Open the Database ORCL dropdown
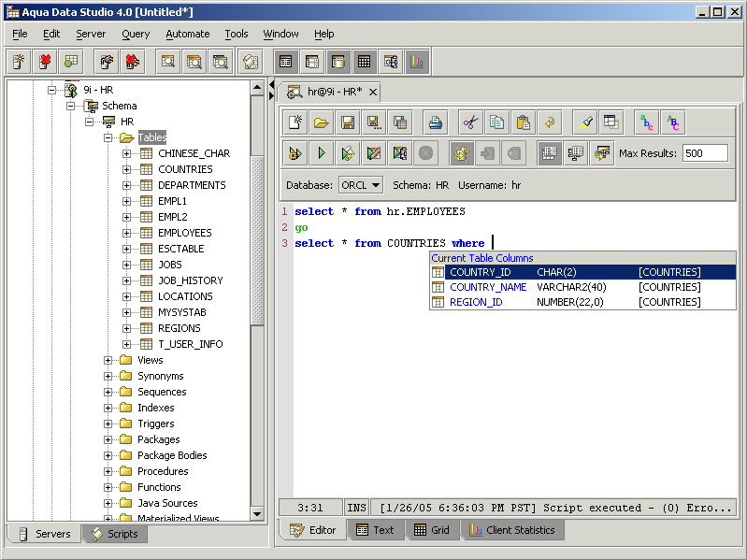 [x=361, y=185]
